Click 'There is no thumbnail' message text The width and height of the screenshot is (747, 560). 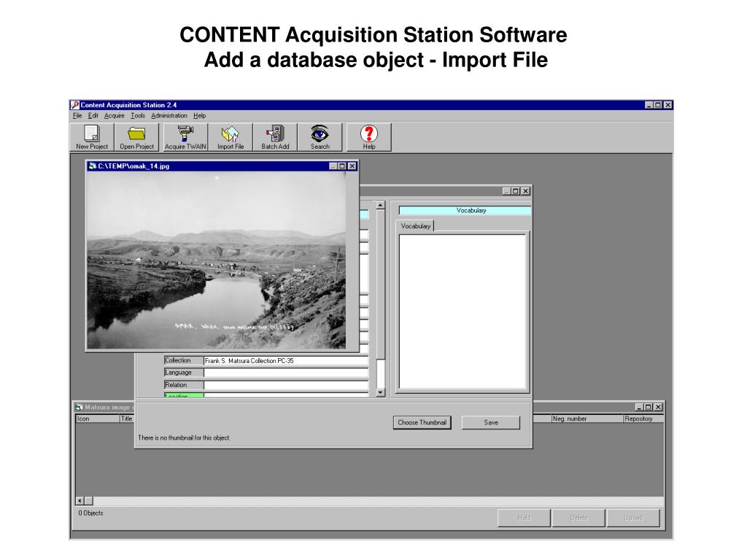click(x=184, y=438)
